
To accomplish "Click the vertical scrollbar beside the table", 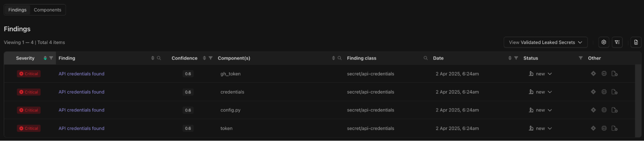I will [x=638, y=101].
